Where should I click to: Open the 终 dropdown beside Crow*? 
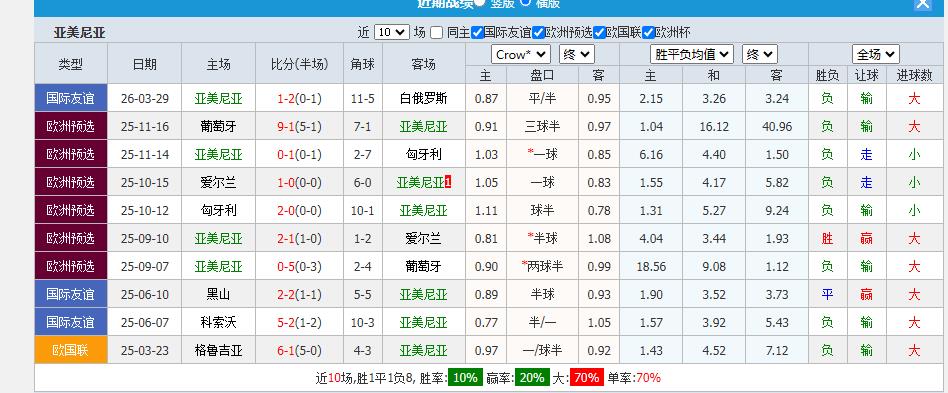[x=577, y=54]
